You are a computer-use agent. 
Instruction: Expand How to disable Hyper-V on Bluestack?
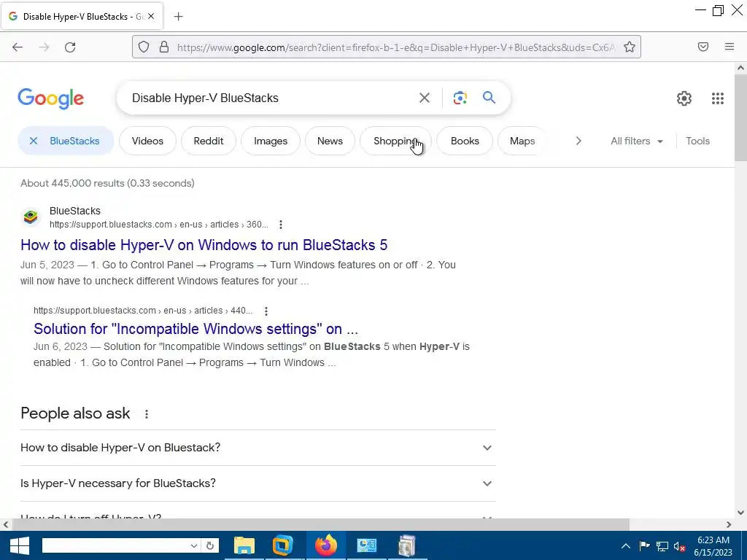tap(258, 448)
